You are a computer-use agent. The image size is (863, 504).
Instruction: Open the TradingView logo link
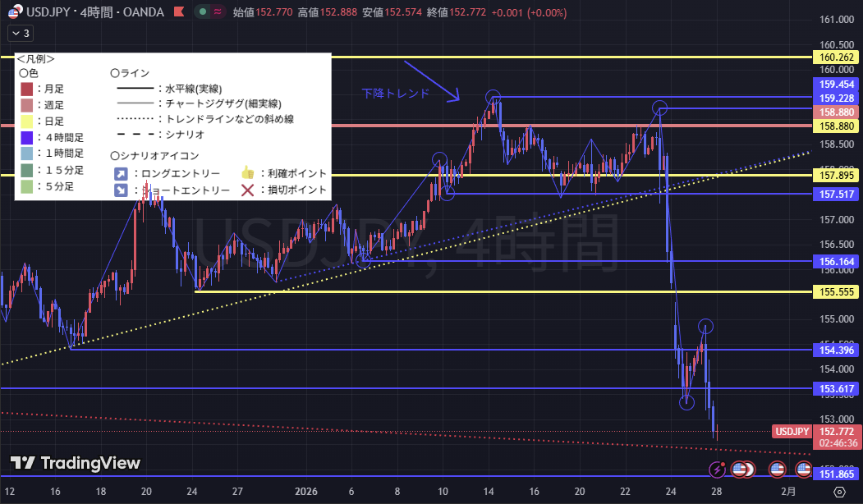tap(76, 463)
